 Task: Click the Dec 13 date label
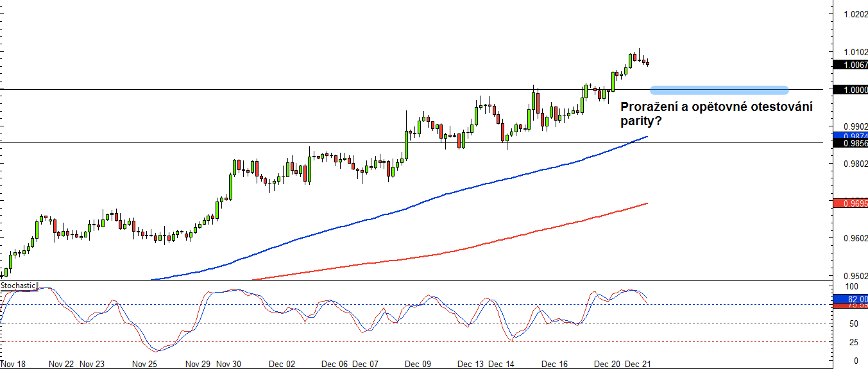471,364
